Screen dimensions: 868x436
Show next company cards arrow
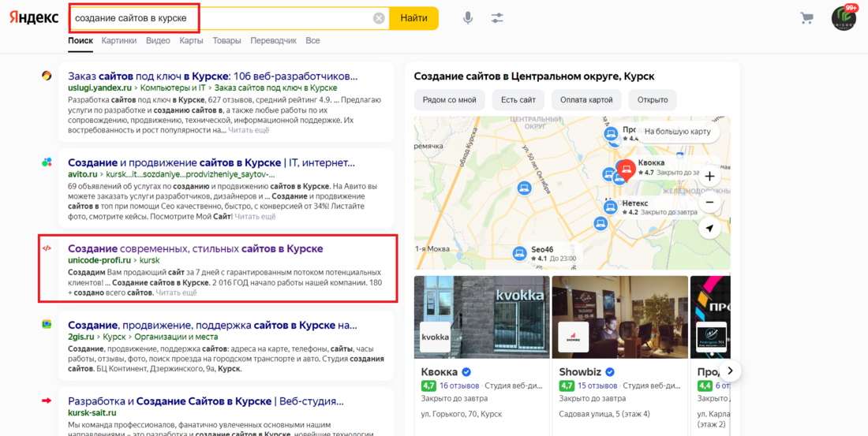pyautogui.click(x=730, y=370)
